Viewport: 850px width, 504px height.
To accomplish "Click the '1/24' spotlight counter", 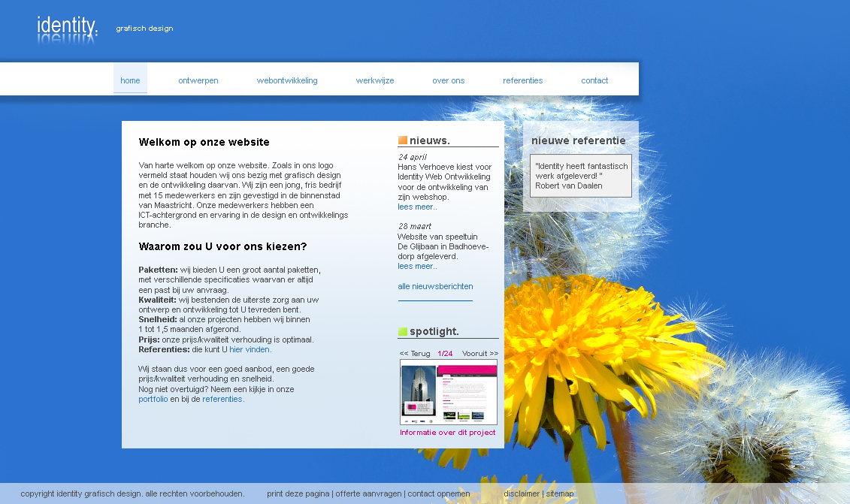I will [x=445, y=353].
